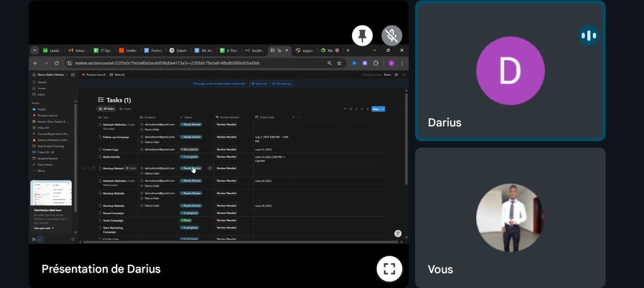Click the Build website task name
This screenshot has width=644, height=288.
click(x=113, y=157)
